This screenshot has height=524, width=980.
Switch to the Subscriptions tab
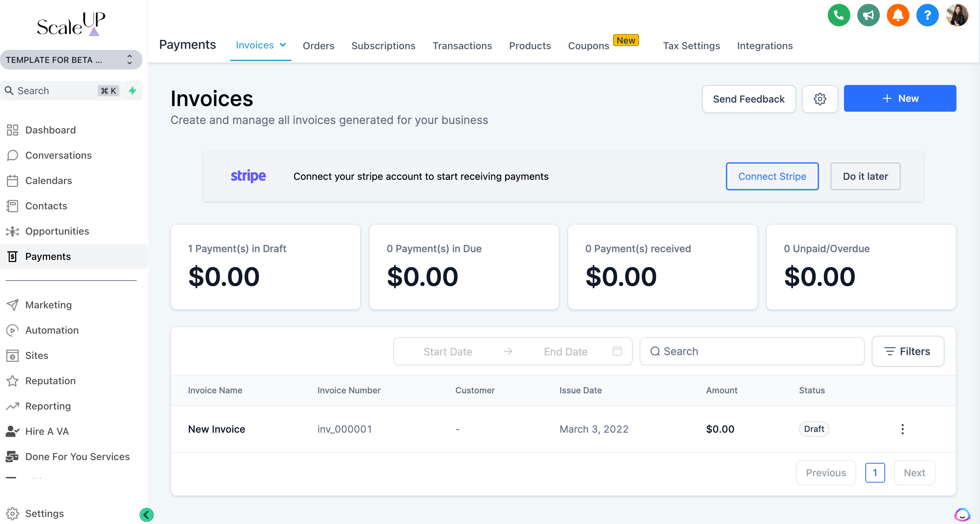point(383,46)
